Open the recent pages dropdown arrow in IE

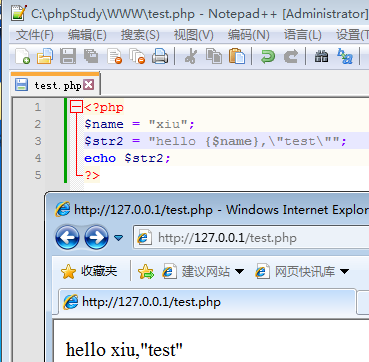(118, 238)
